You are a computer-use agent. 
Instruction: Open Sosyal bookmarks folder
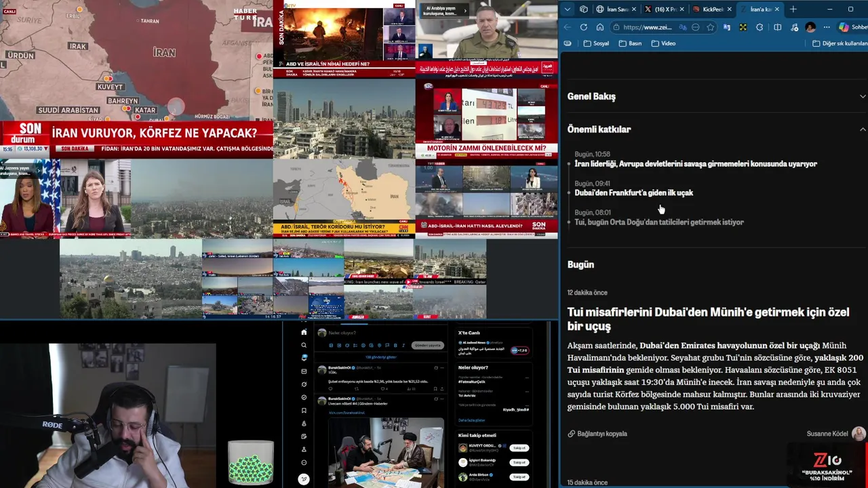point(596,43)
